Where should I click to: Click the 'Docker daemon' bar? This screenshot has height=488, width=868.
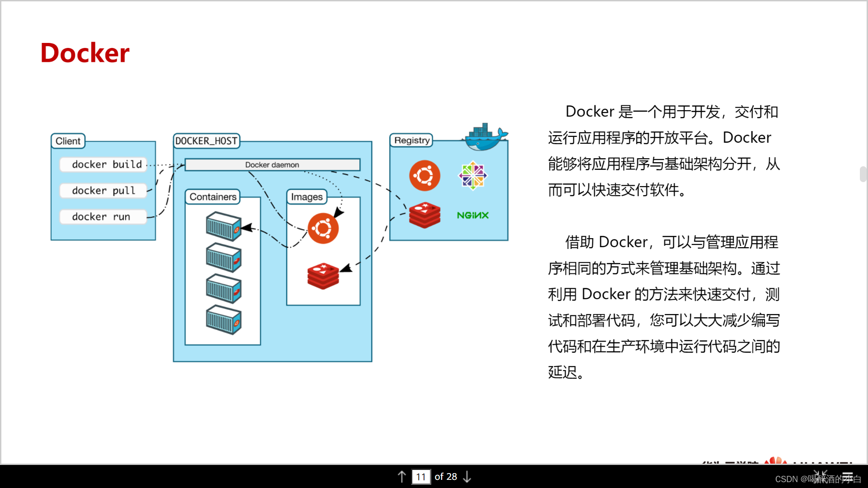[272, 165]
